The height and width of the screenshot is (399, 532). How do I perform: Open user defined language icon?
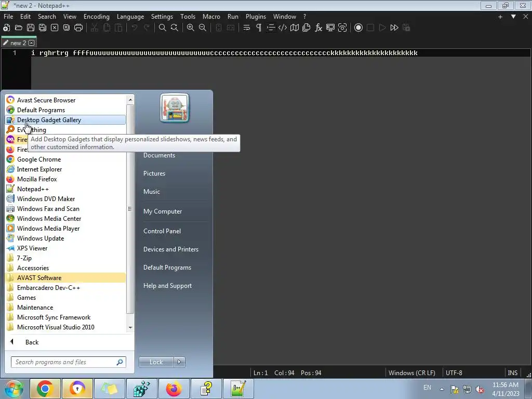pos(283,28)
